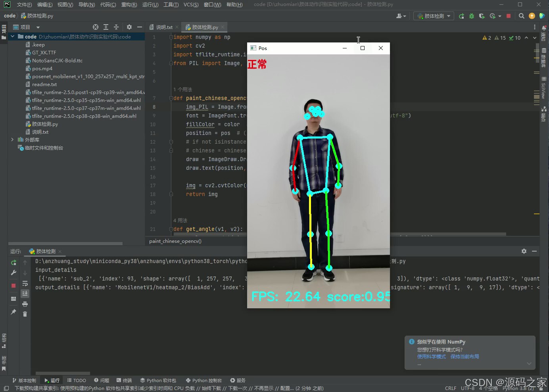Open project panel settings gear
This screenshot has height=392, width=549.
129,27
